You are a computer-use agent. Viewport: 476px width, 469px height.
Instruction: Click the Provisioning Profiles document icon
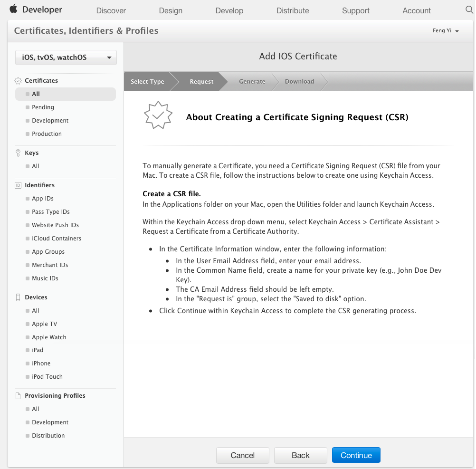click(18, 396)
